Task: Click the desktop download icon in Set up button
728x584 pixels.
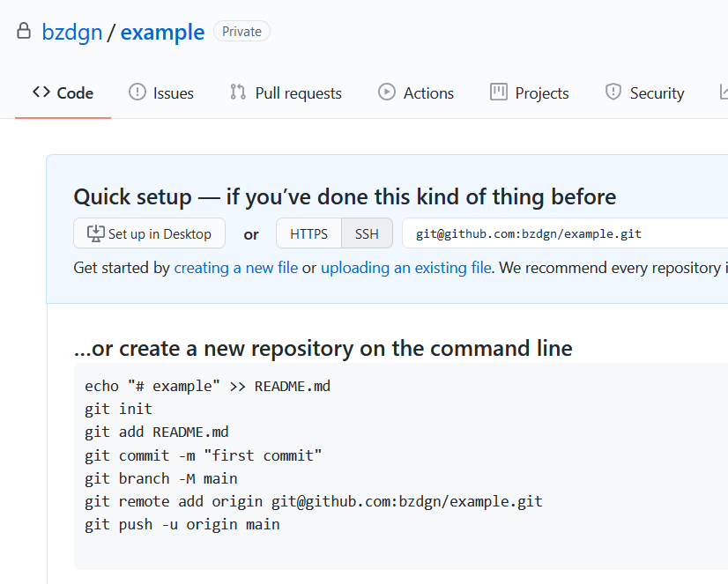Action: point(96,233)
